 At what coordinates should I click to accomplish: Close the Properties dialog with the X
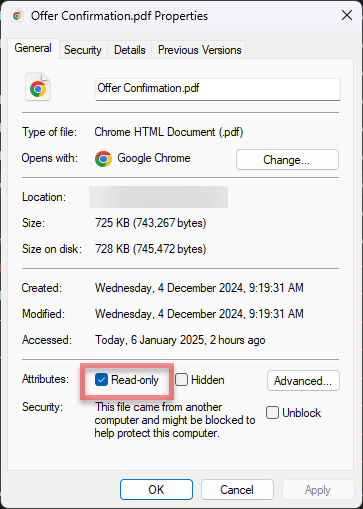point(347,15)
